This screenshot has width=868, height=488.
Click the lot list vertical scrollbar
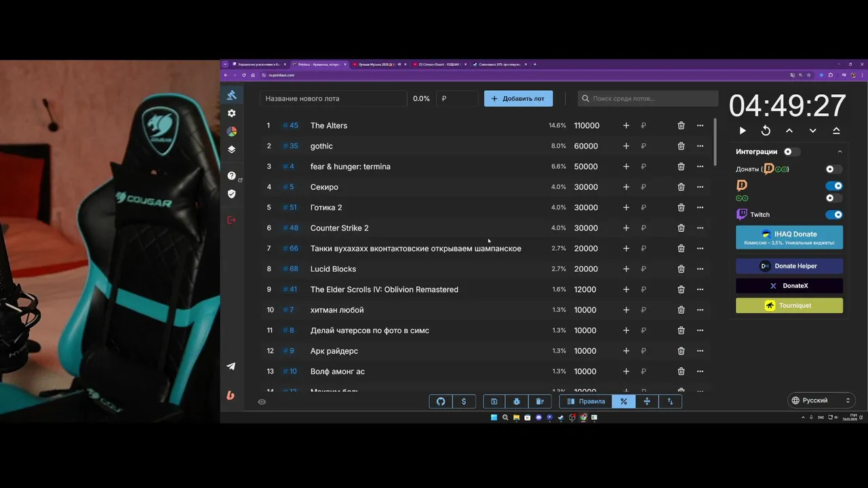(x=715, y=142)
